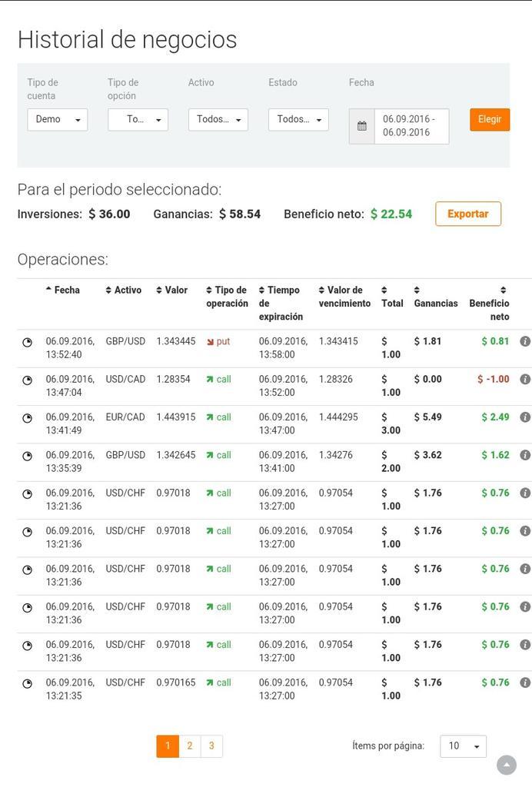Click clock icon on 13:52:40 trade row
Image resolution: width=532 pixels, height=787 pixels.
pyautogui.click(x=28, y=342)
